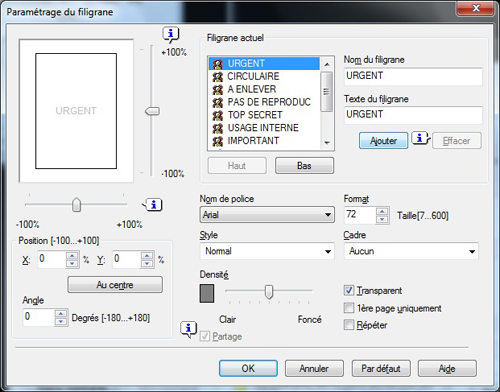The width and height of the screenshot is (500, 392).
Task: Click the Au centre button
Action: click(x=115, y=285)
